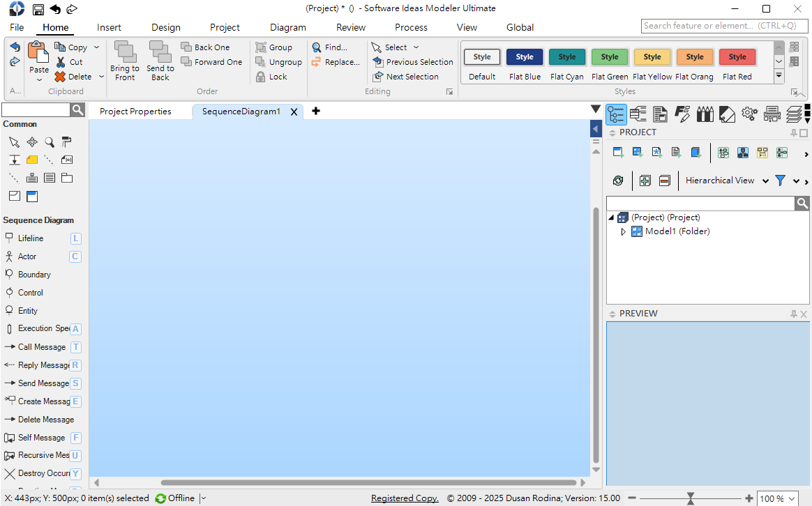Image resolution: width=812 pixels, height=506 pixels.
Task: Click the Send to Back icon
Action: (x=160, y=53)
